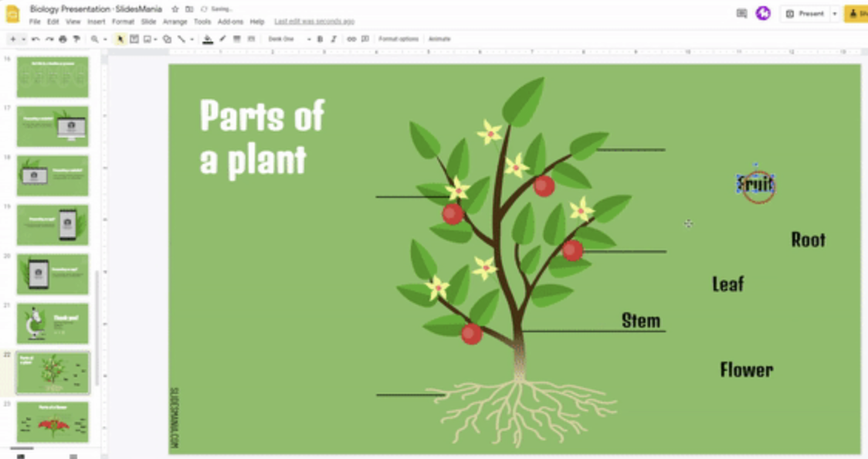The image size is (868, 459).
Task: Click the Insert link icon
Action: click(351, 39)
